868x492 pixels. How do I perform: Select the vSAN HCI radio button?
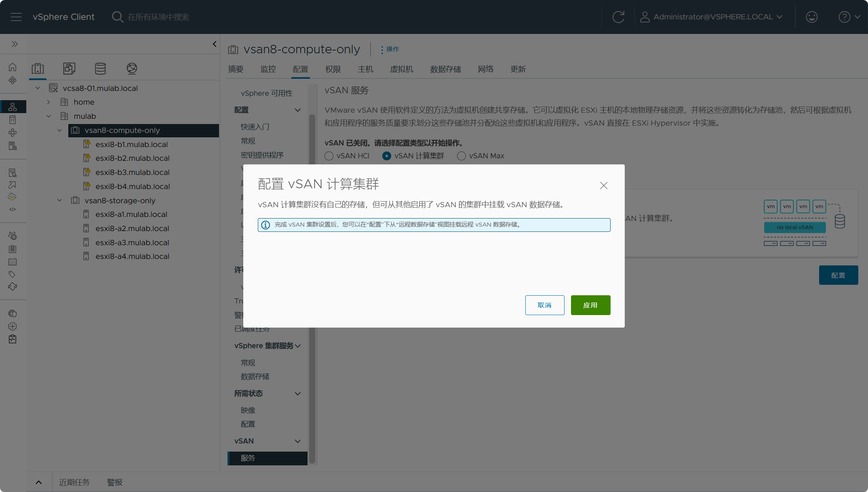click(x=329, y=156)
